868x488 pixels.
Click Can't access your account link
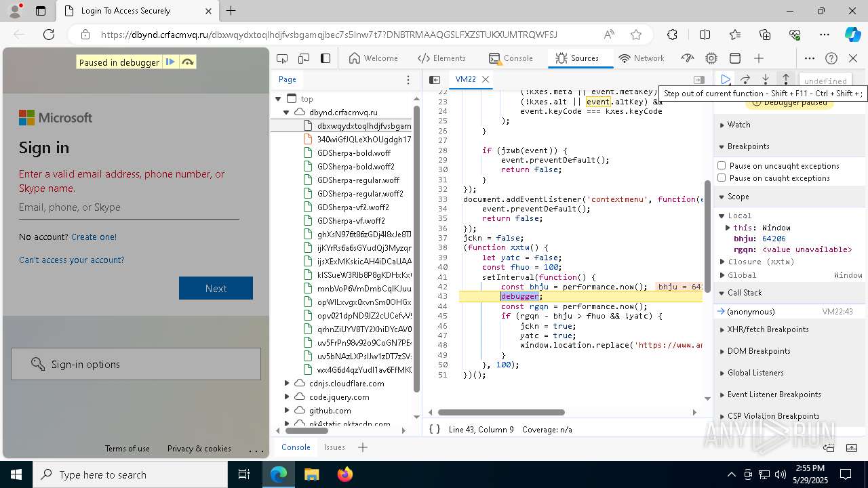click(72, 260)
